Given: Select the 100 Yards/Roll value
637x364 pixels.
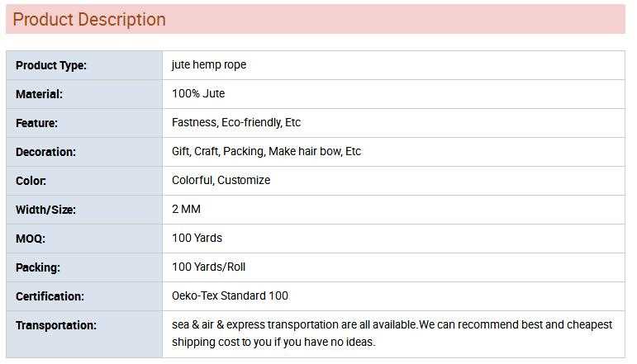Looking at the screenshot, I should 208,267.
